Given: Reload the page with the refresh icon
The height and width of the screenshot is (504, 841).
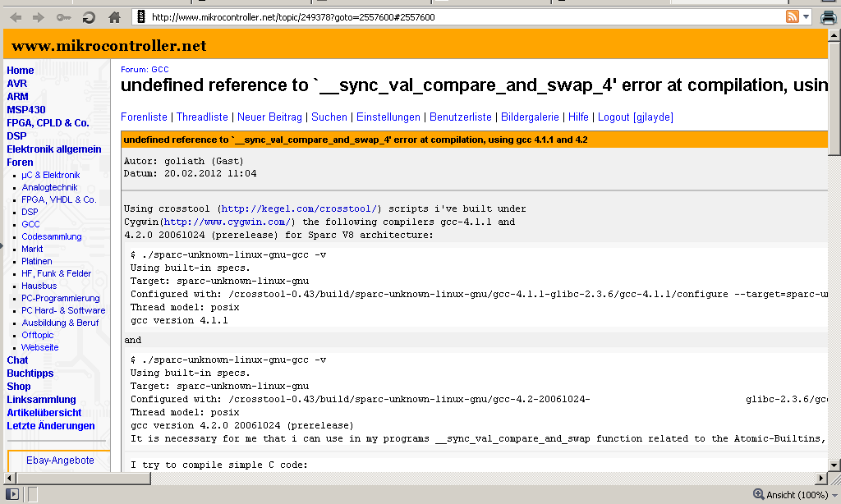Looking at the screenshot, I should coord(89,18).
